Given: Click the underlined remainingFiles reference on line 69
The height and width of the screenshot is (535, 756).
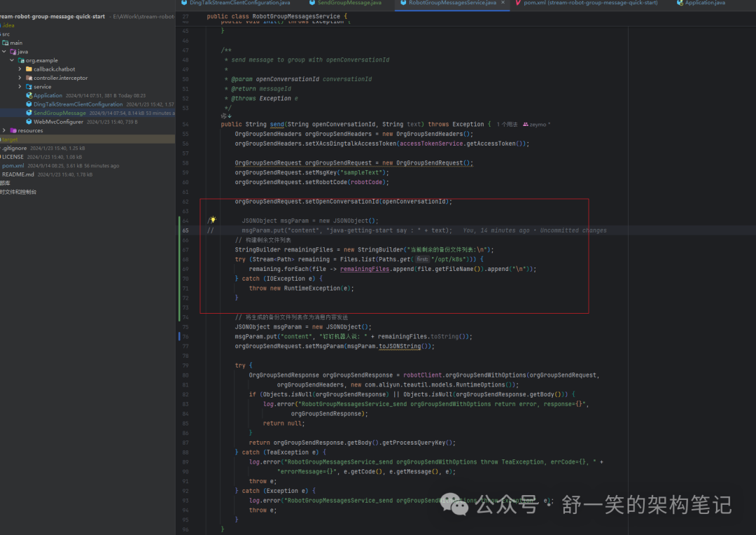Looking at the screenshot, I should tap(365, 269).
